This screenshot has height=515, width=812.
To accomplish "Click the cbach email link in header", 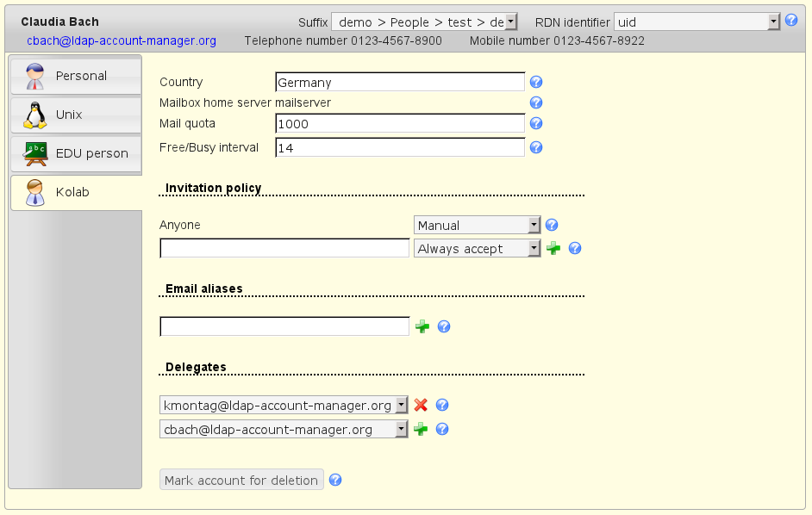I will pyautogui.click(x=122, y=40).
